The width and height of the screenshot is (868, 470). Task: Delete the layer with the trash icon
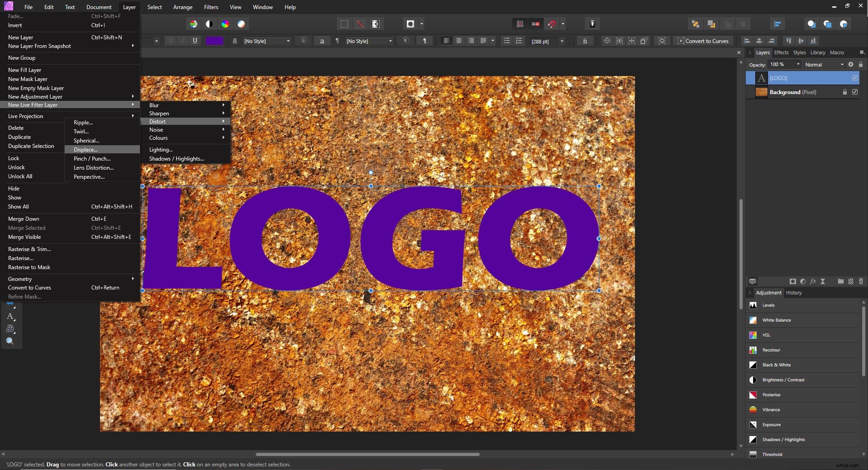coord(861,281)
